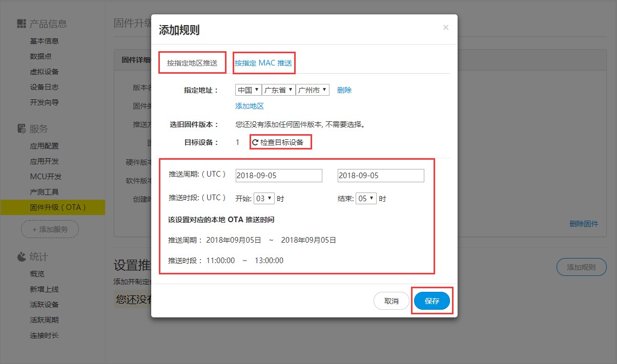Expand the 广东省 province dropdown
This screenshot has width=617, height=364.
point(278,90)
